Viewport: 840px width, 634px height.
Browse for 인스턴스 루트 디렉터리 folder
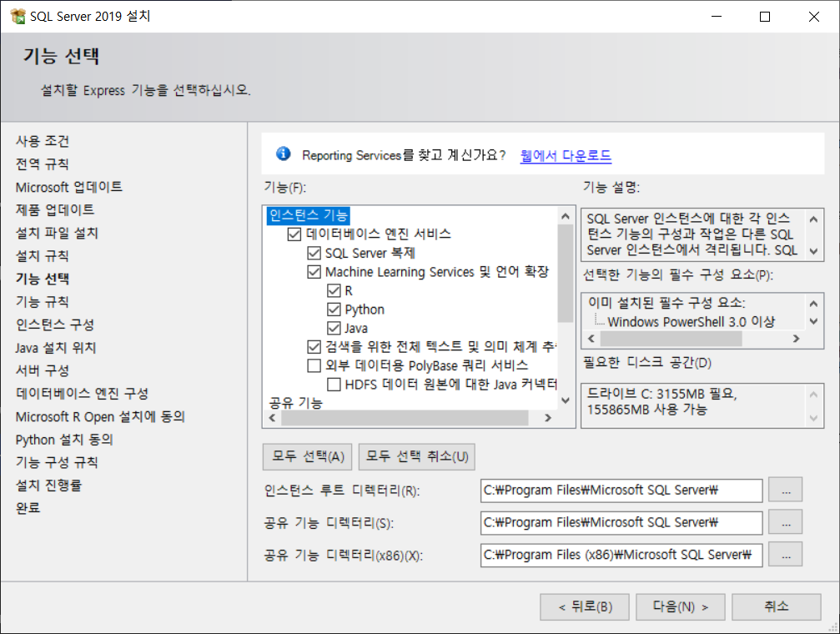(x=785, y=490)
